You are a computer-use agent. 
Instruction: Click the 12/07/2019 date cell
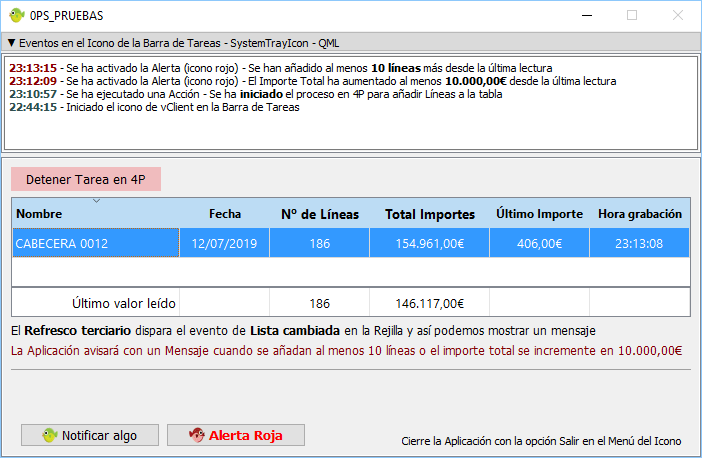[225, 244]
